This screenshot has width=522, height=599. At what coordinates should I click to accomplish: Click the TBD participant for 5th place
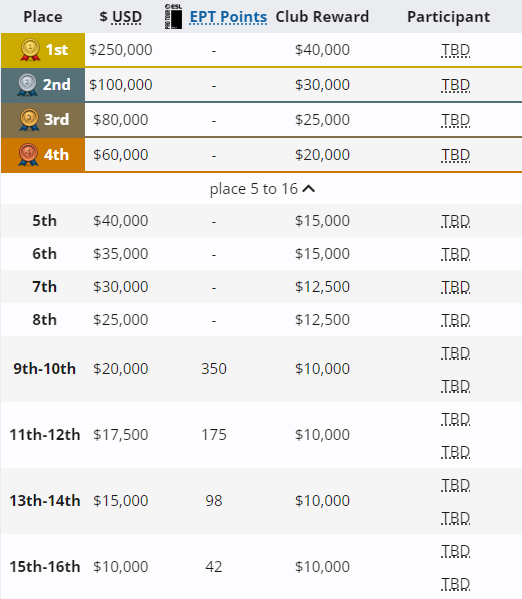pos(456,221)
